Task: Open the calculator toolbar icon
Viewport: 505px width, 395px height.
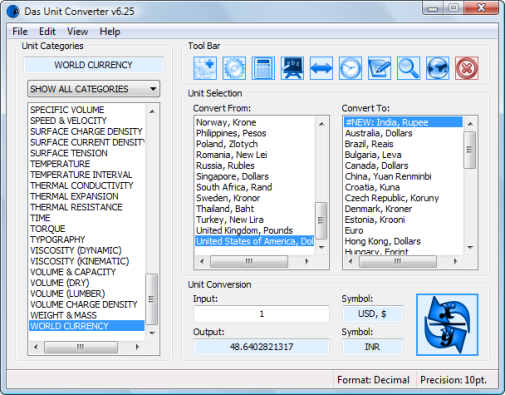Action: (x=263, y=68)
